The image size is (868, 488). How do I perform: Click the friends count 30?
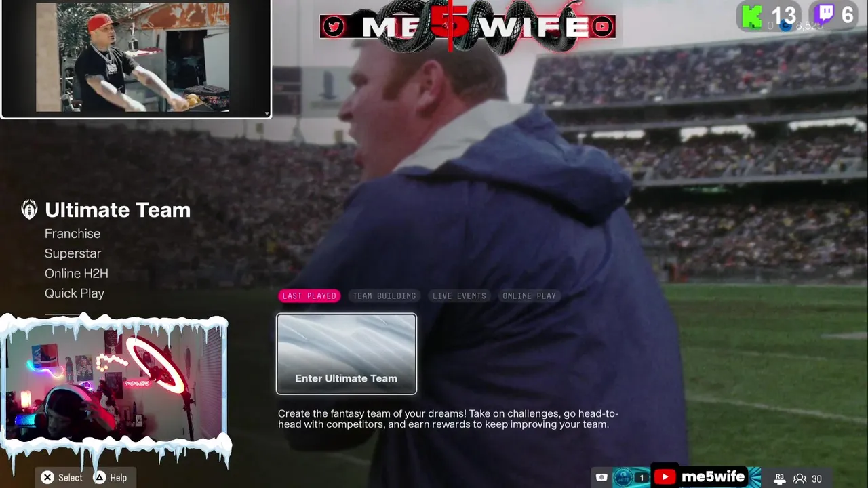click(816, 479)
